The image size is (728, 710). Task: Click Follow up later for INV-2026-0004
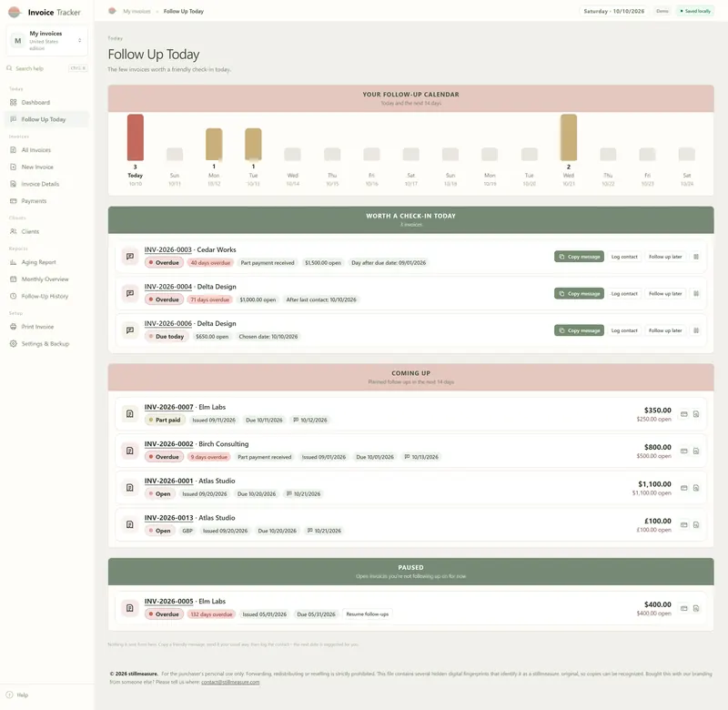[665, 293]
